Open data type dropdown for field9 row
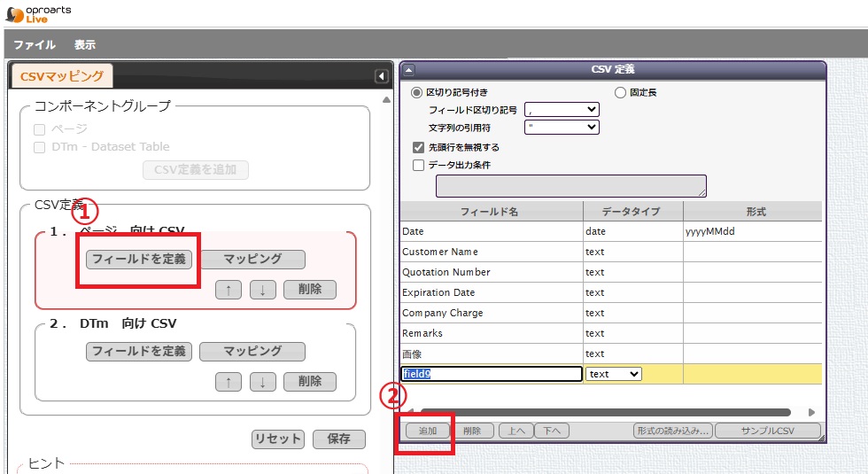This screenshot has width=868, height=474. click(x=614, y=374)
